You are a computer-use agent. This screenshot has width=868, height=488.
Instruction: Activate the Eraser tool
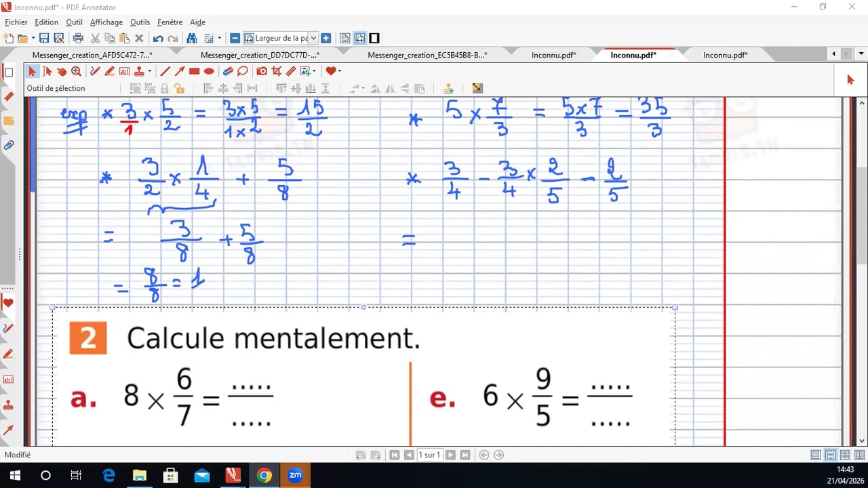(228, 71)
